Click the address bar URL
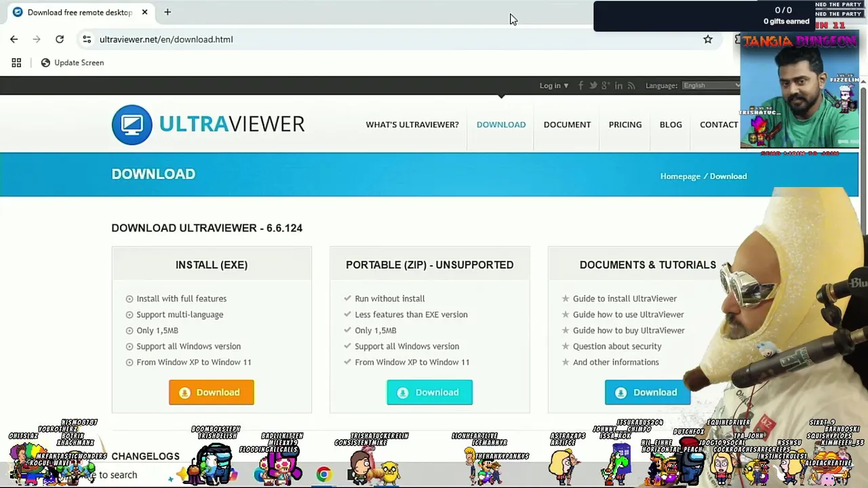Image resolution: width=868 pixels, height=488 pixels. 166,39
